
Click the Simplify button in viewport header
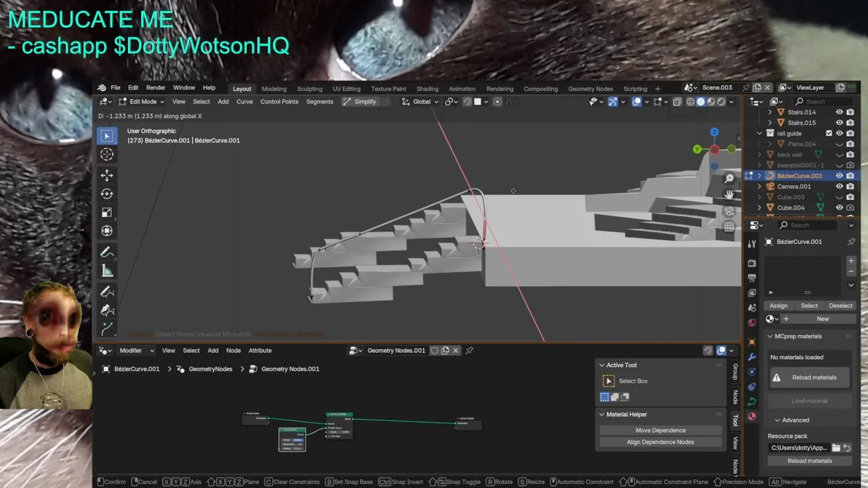click(x=359, y=102)
